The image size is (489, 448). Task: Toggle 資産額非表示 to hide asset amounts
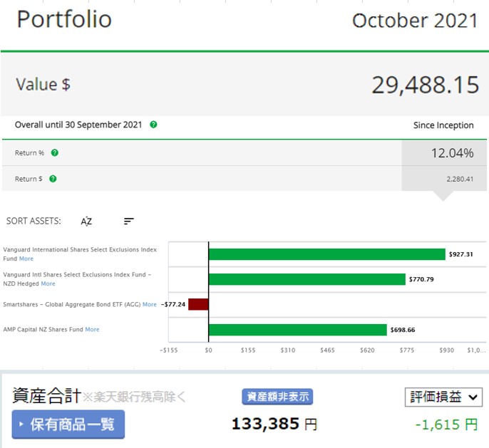point(277,397)
